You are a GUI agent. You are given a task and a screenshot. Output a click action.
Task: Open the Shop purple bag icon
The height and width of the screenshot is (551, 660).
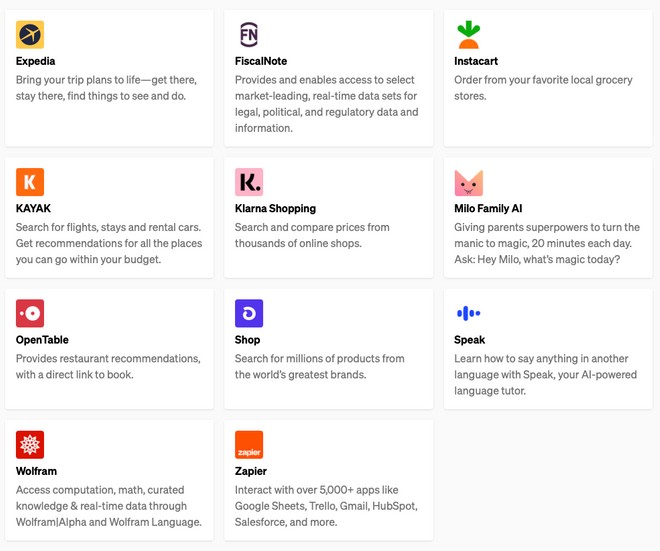click(x=249, y=313)
